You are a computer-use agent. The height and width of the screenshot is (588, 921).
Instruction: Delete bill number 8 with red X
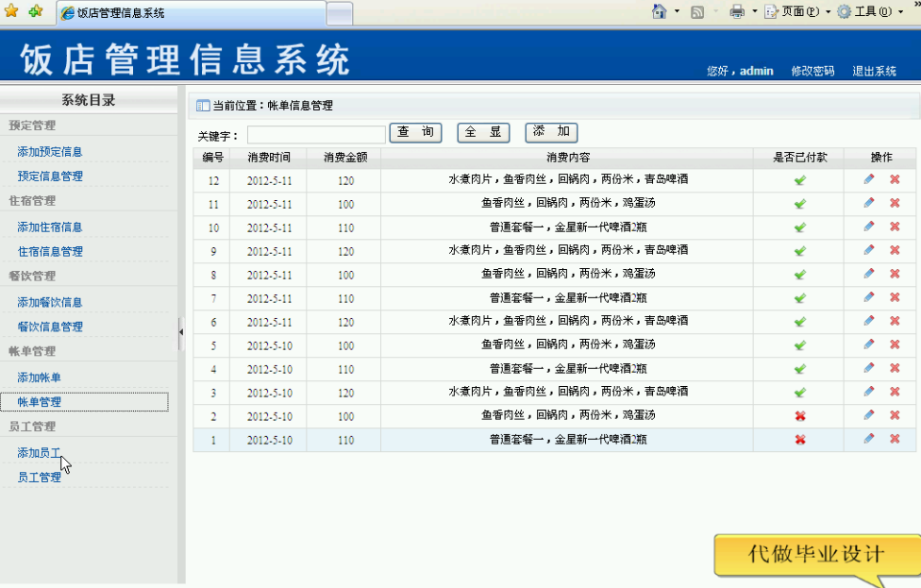click(x=895, y=273)
